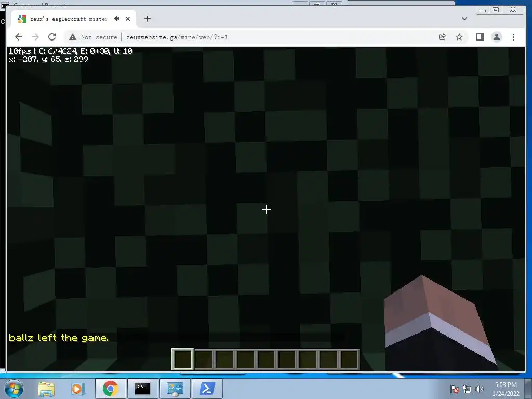Open a new tab with the plus button
This screenshot has height=399, width=532.
pyautogui.click(x=147, y=19)
